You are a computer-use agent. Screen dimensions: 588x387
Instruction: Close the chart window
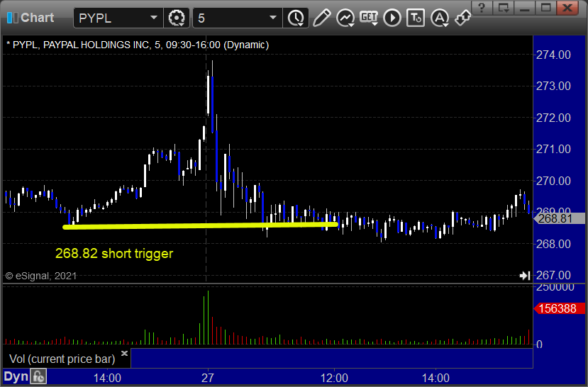(x=567, y=7)
